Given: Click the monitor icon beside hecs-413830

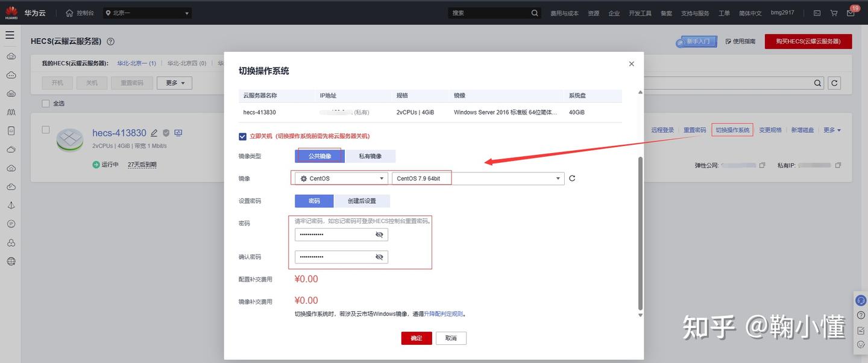Looking at the screenshot, I should [x=178, y=133].
